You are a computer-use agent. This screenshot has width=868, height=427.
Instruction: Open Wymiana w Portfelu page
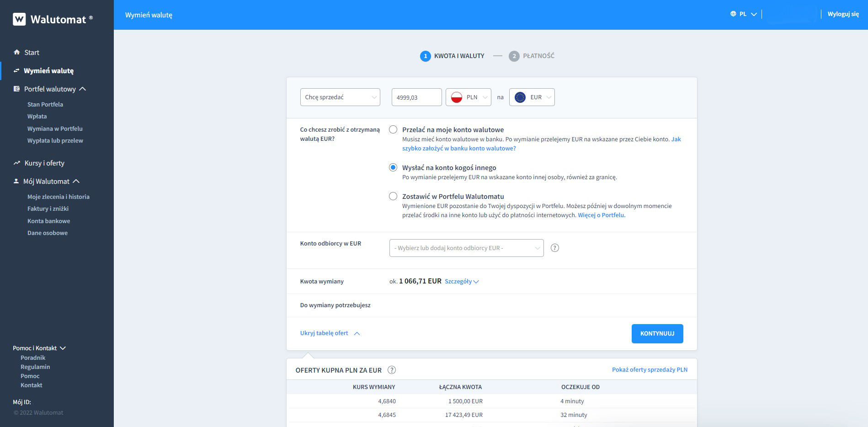click(x=55, y=128)
